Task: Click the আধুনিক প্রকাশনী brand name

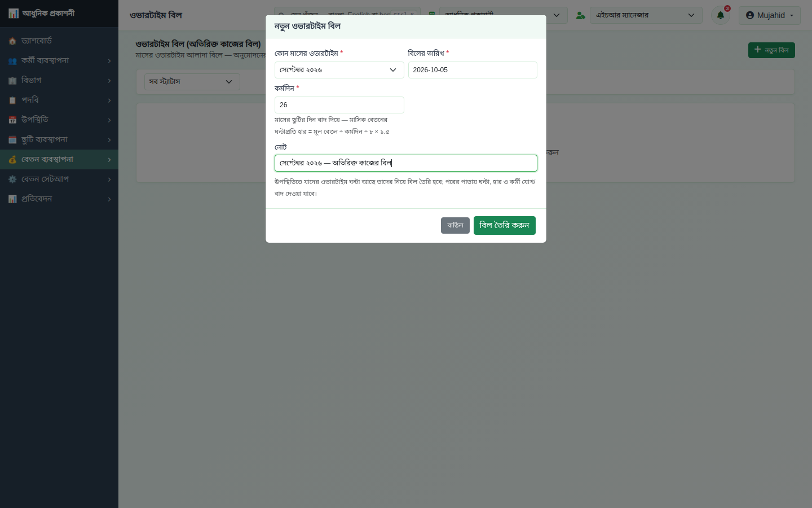Action: (48, 14)
